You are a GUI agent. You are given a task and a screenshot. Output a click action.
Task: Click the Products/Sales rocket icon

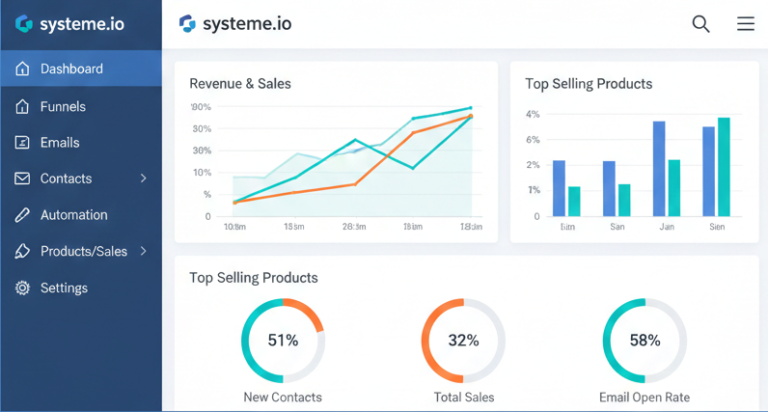[22, 251]
